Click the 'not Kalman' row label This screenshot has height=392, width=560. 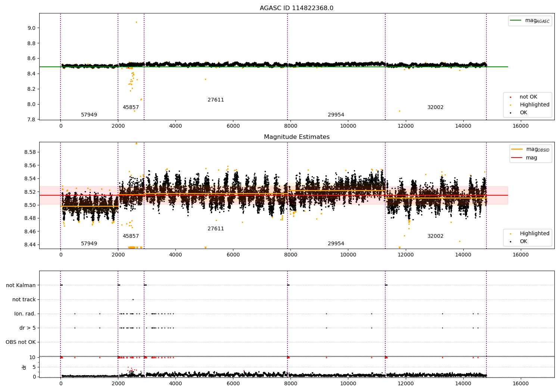(x=21, y=285)
